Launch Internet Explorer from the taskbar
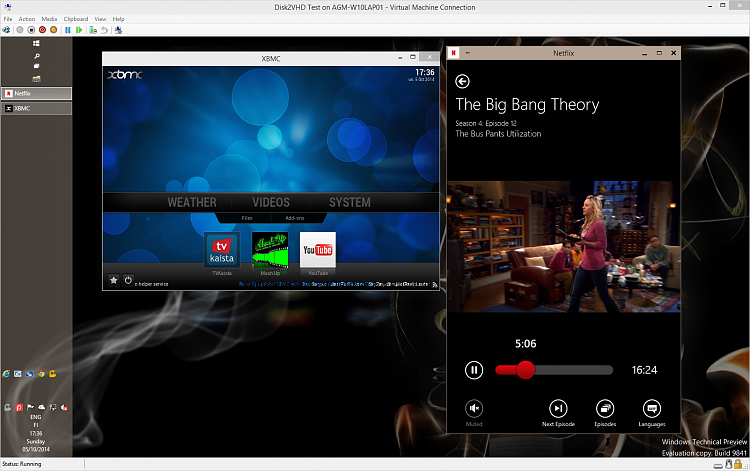 (x=6, y=374)
